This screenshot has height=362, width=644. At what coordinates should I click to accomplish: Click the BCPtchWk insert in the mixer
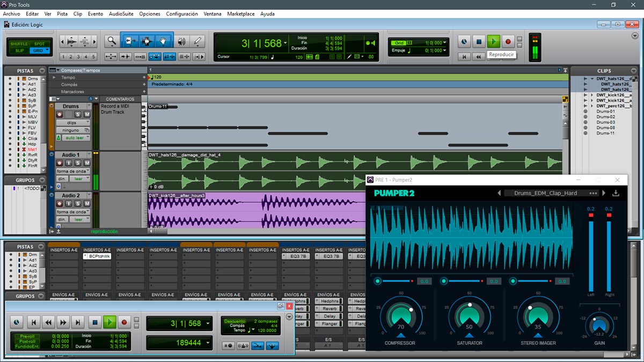pyautogui.click(x=97, y=257)
